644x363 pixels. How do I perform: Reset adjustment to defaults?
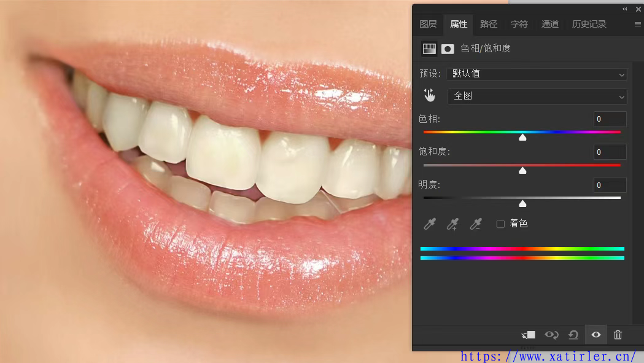click(573, 335)
